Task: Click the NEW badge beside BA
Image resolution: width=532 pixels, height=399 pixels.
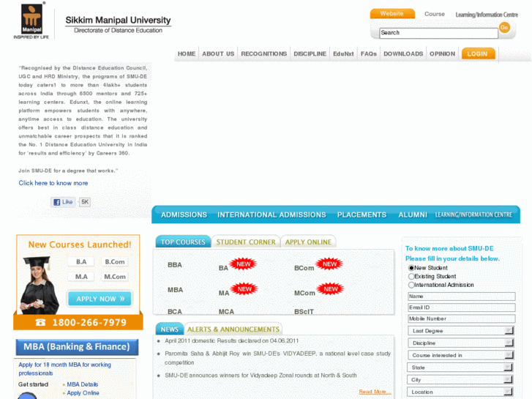Action: 243,264
